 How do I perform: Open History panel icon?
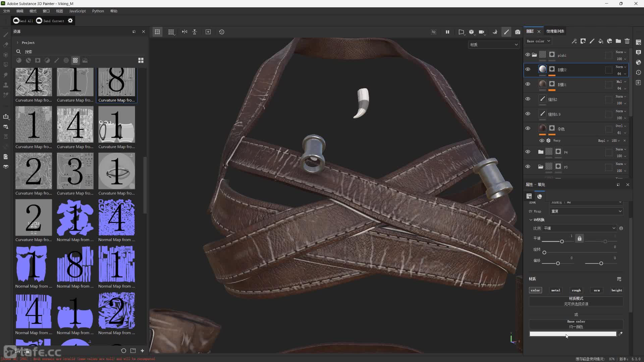[638, 72]
